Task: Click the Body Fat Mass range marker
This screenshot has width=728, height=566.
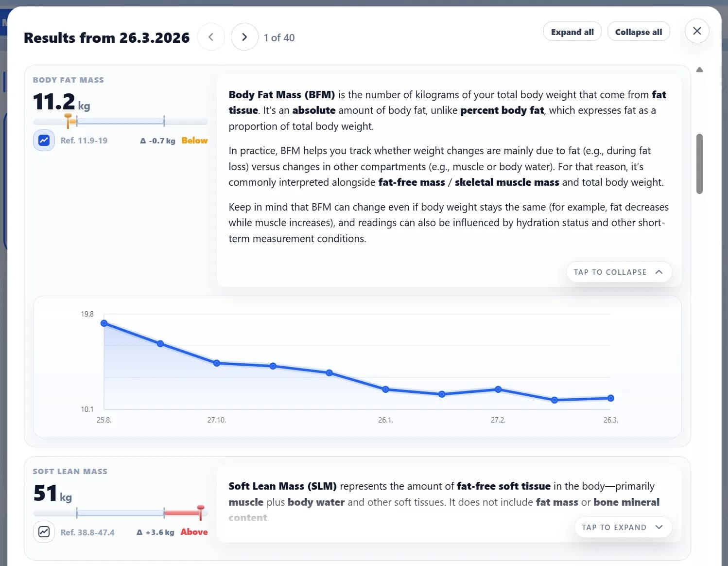Action: [69, 120]
